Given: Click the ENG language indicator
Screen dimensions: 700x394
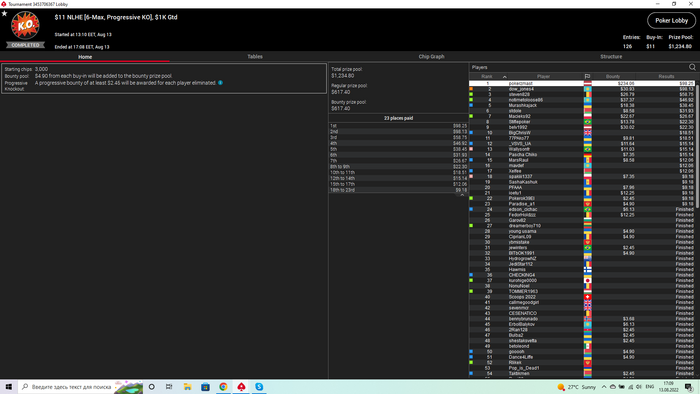Looking at the screenshot, I should tap(650, 387).
